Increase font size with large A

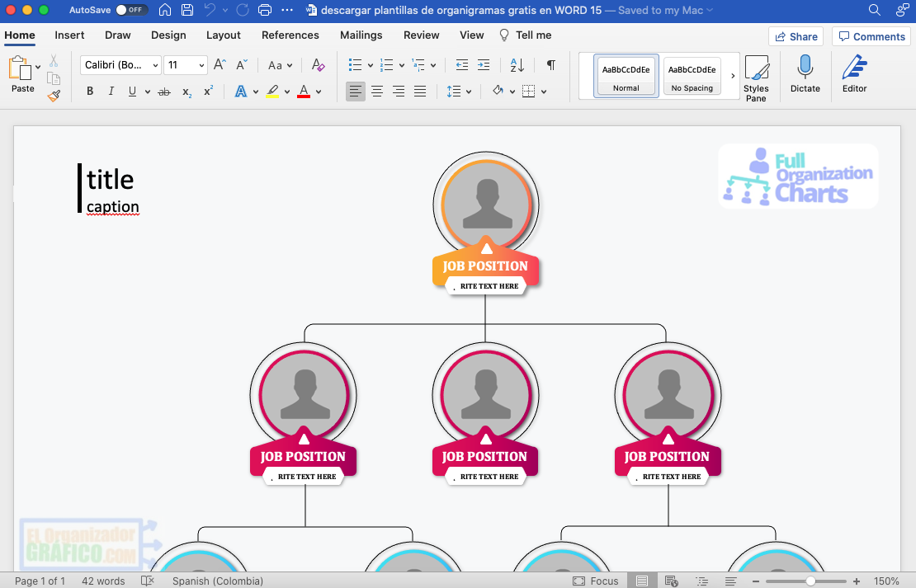[220, 65]
